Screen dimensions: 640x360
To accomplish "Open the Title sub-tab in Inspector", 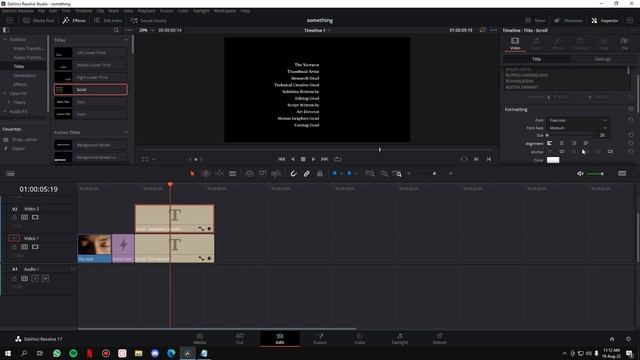I will tap(536, 59).
